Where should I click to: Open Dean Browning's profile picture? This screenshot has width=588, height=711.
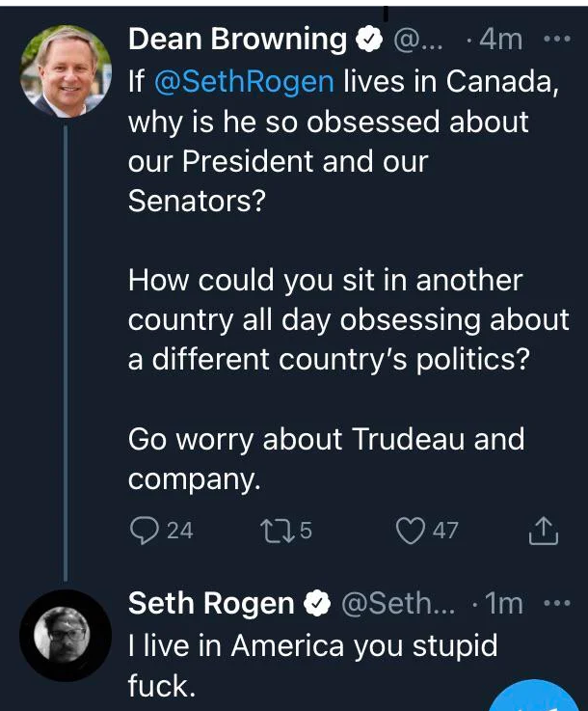(x=65, y=70)
